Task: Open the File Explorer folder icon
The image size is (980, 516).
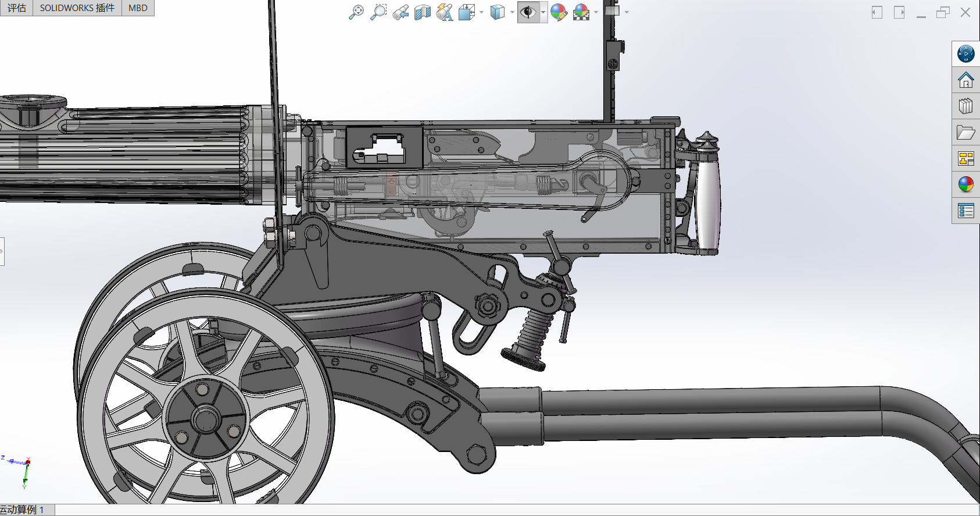Action: (966, 133)
